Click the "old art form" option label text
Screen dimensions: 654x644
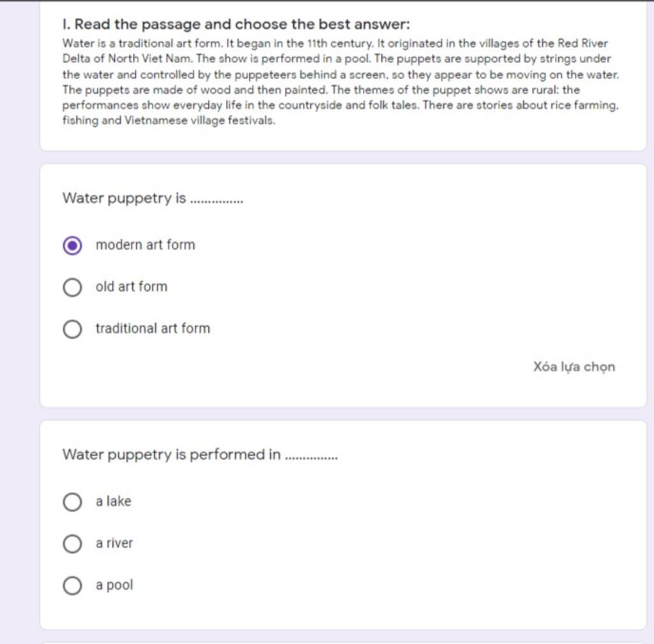coord(132,287)
